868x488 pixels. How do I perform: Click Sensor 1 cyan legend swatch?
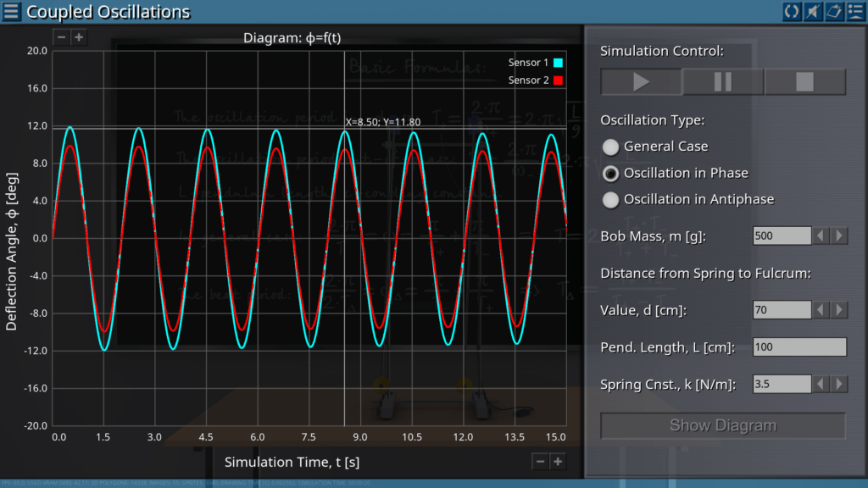[558, 63]
